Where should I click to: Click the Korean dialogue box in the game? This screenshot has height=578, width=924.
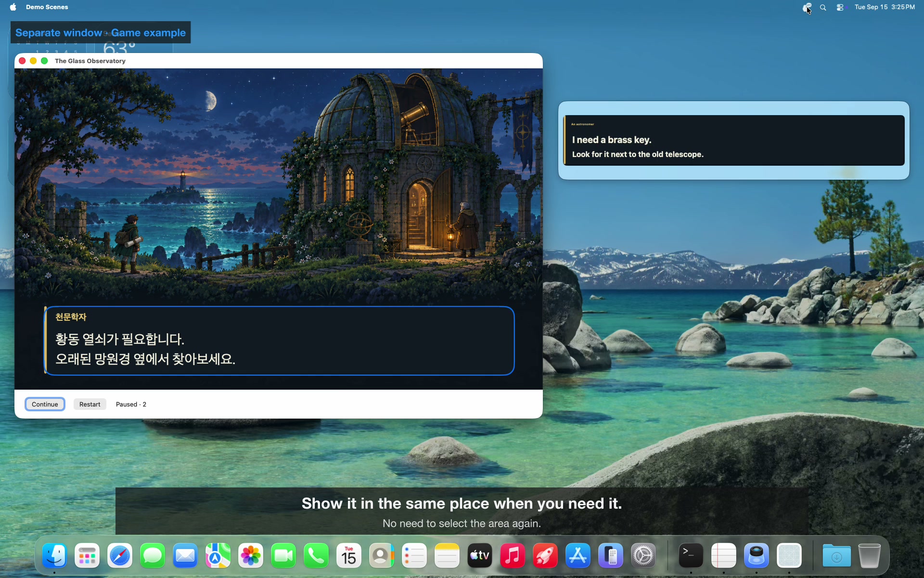click(280, 341)
